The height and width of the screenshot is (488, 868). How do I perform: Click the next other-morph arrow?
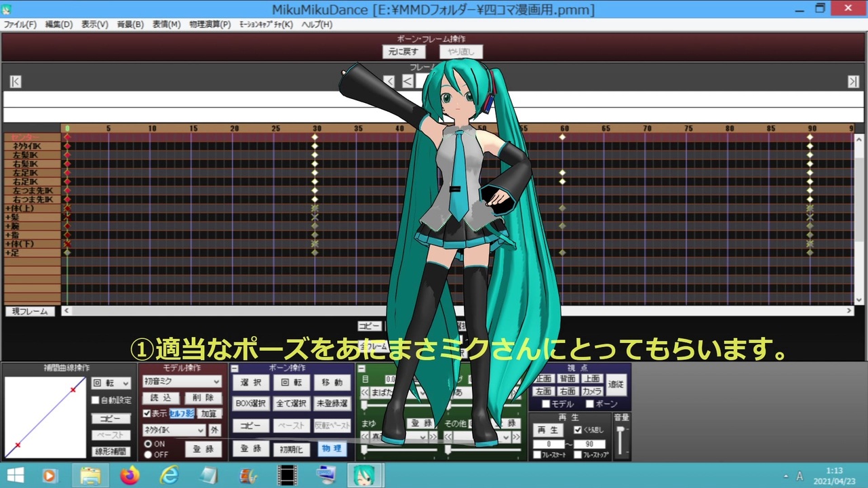(x=515, y=437)
